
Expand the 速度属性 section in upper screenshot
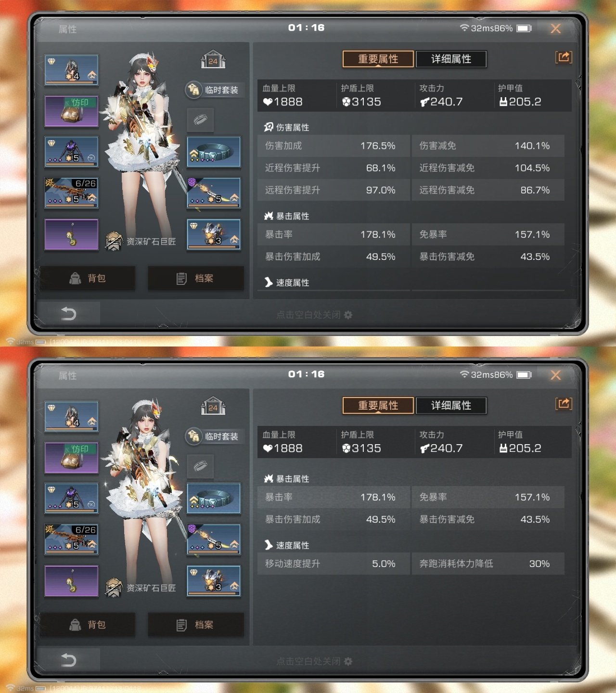(x=286, y=282)
